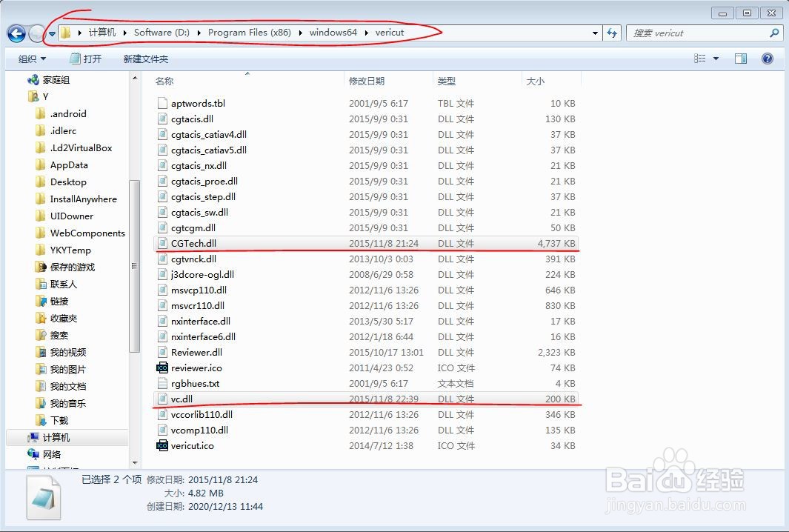The image size is (789, 532).
Task: Select the vc.dll file icon
Action: coord(162,399)
